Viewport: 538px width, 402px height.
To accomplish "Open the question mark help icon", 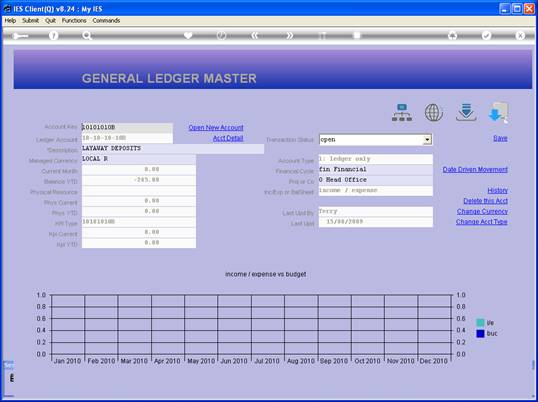I will point(53,36).
